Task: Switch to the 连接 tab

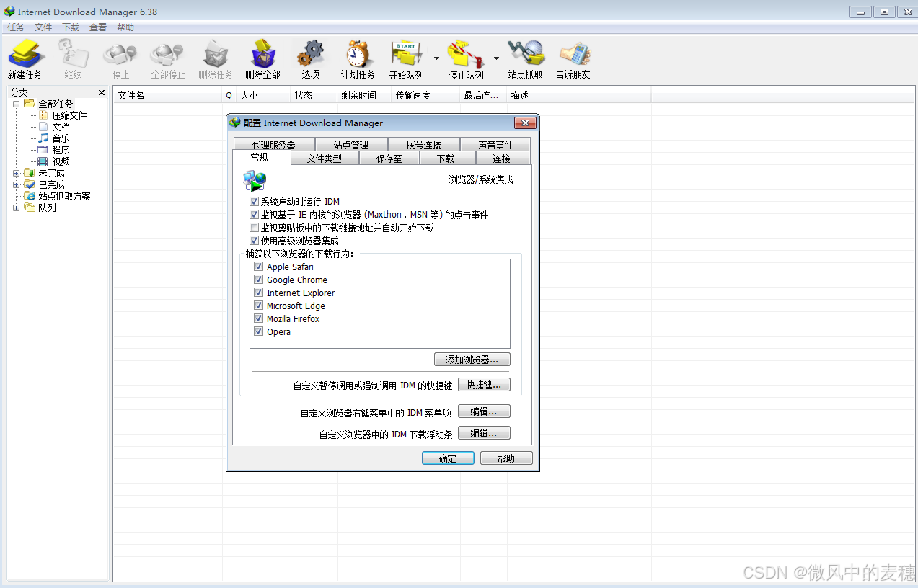Action: coord(502,159)
